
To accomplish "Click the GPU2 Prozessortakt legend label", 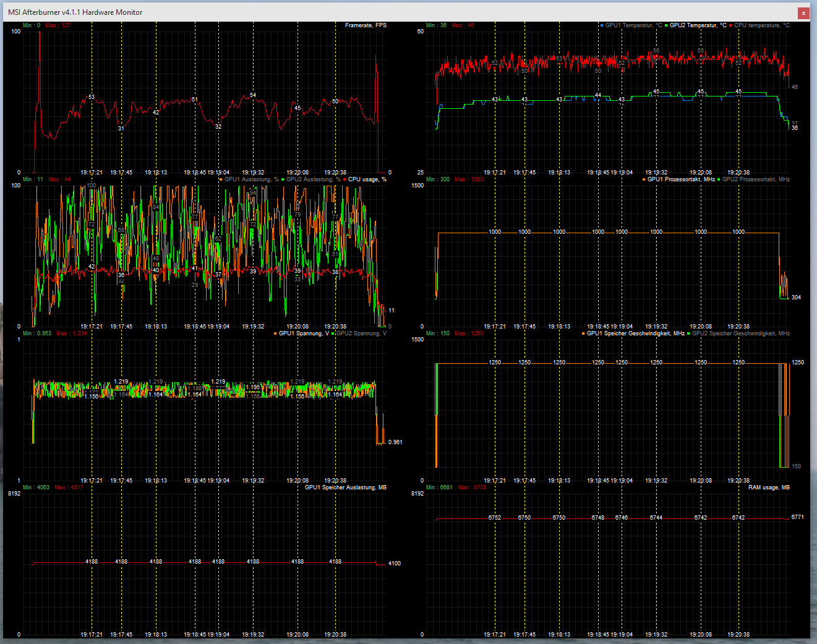I will pyautogui.click(x=756, y=179).
